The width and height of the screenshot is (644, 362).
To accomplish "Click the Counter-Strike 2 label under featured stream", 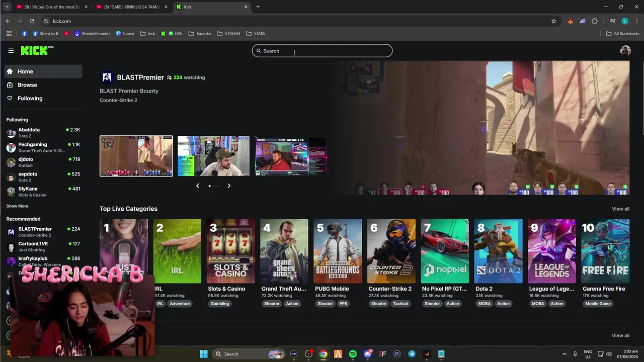I will pyautogui.click(x=118, y=100).
